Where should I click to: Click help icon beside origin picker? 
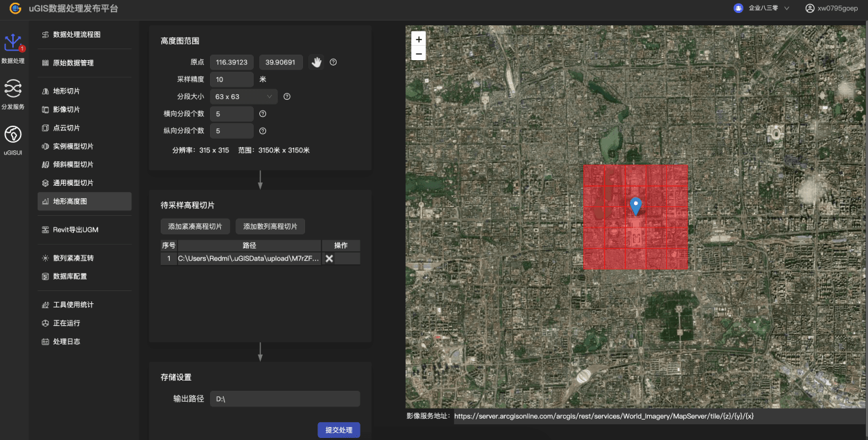333,62
